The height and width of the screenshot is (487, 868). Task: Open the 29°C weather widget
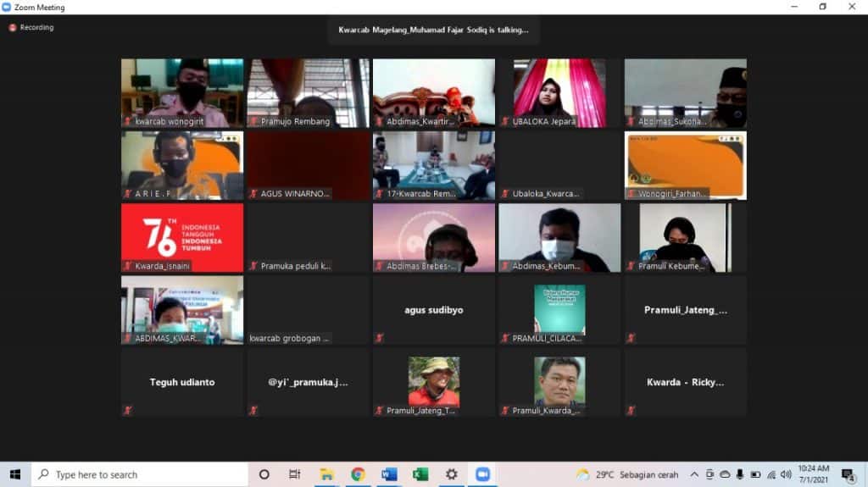click(627, 475)
